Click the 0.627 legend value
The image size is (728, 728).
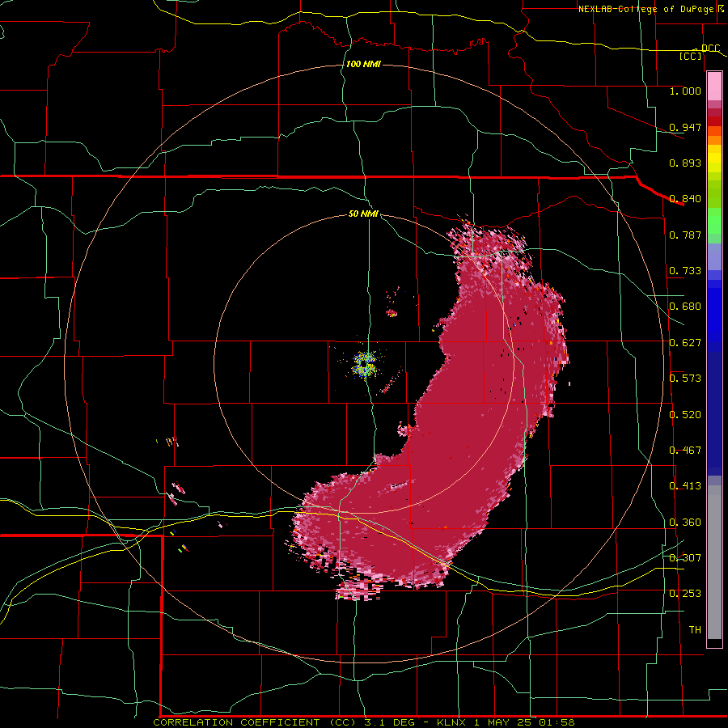(x=685, y=343)
